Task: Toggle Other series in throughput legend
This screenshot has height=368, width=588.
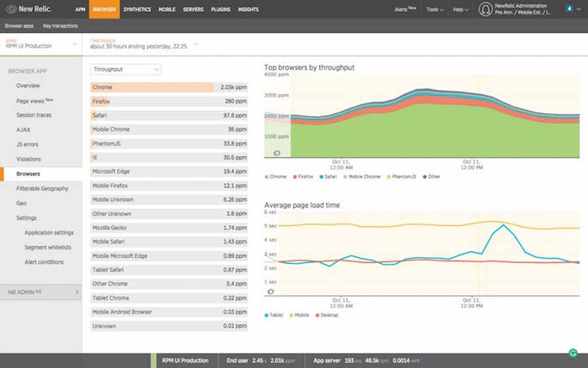Action: 431,176
